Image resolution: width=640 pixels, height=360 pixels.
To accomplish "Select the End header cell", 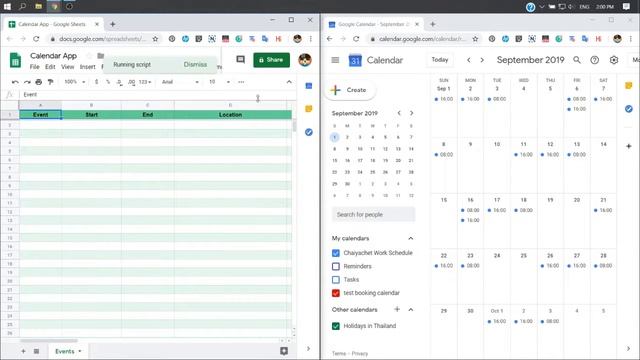I will [x=148, y=115].
